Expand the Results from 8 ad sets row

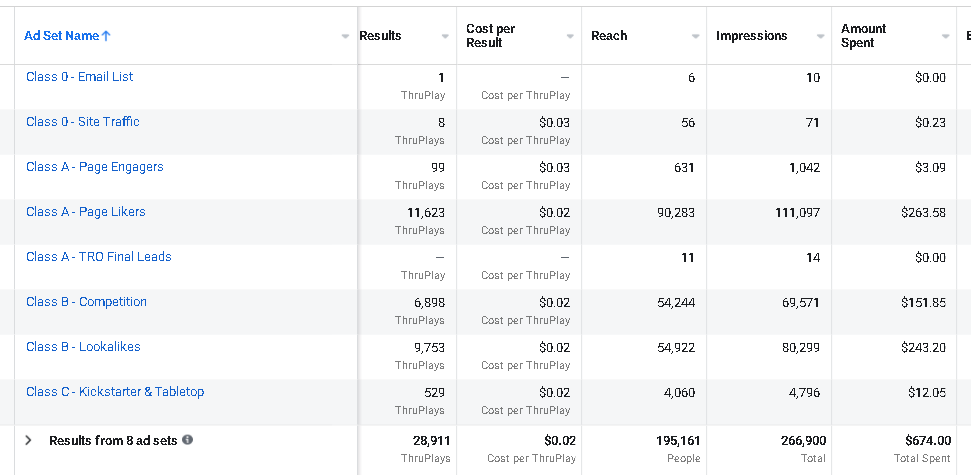coord(28,440)
